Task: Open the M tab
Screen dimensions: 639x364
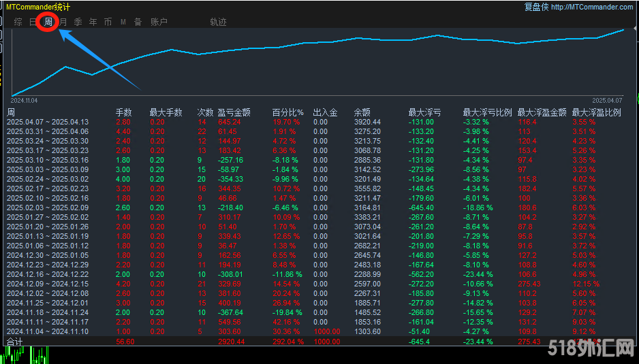Action: pos(123,22)
